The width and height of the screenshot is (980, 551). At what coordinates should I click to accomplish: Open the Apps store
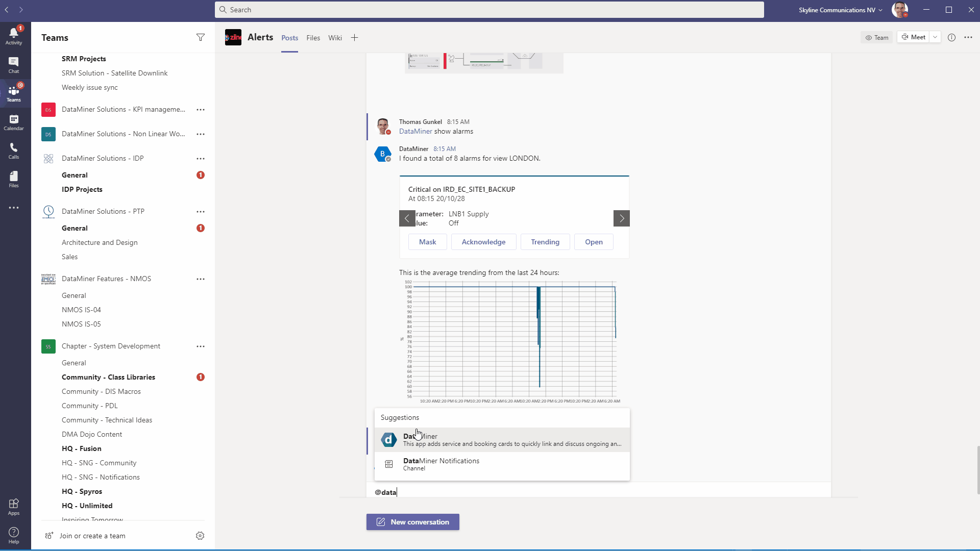[x=14, y=507]
